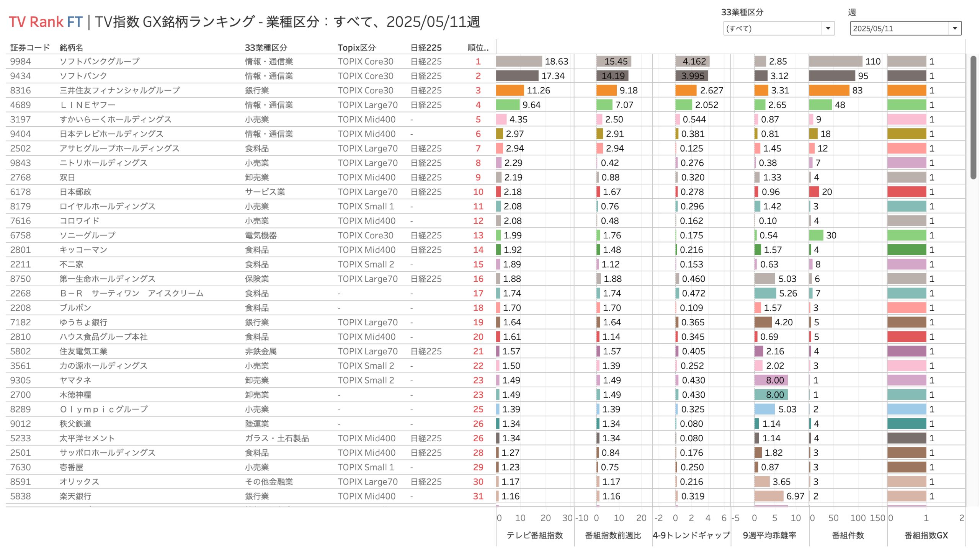The height and width of the screenshot is (550, 980).
Task: Click the 証券コード column header
Action: tap(30, 47)
